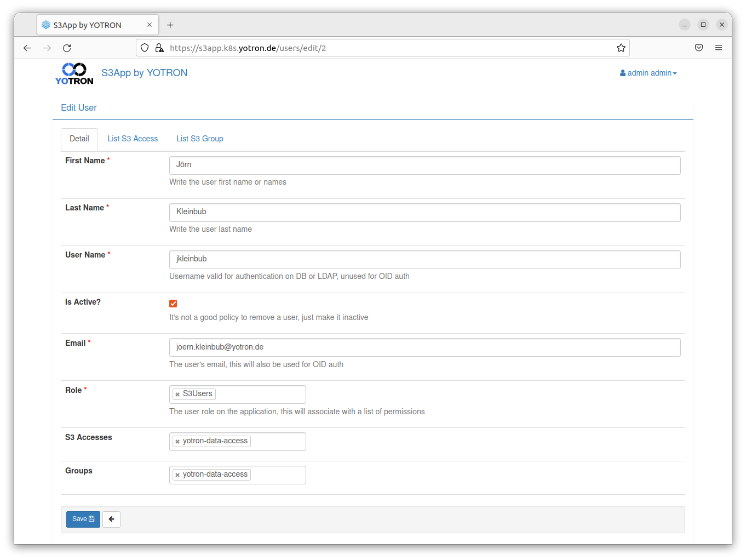Bookmark this page with the star icon
The image size is (746, 560).
621,48
